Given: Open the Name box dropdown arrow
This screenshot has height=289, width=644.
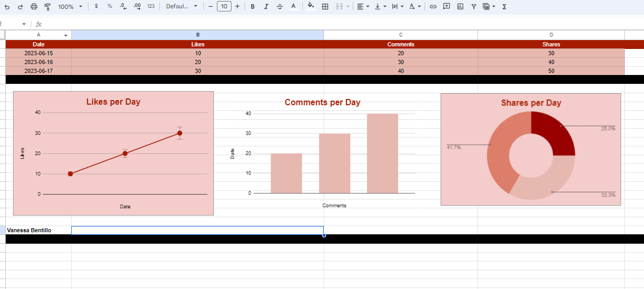Looking at the screenshot, I should click(x=24, y=24).
